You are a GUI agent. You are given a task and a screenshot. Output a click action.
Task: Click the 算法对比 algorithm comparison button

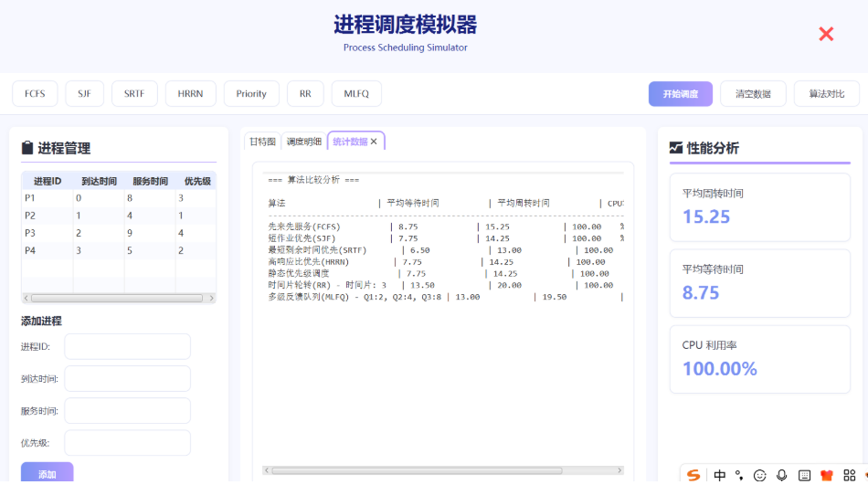point(827,93)
